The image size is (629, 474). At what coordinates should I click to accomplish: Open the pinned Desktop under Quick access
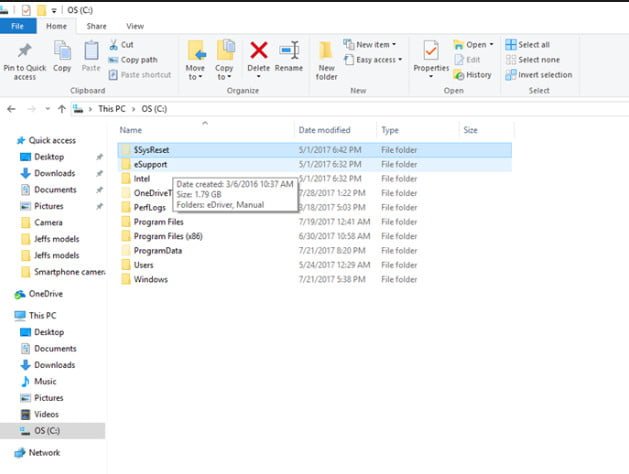pos(49,157)
